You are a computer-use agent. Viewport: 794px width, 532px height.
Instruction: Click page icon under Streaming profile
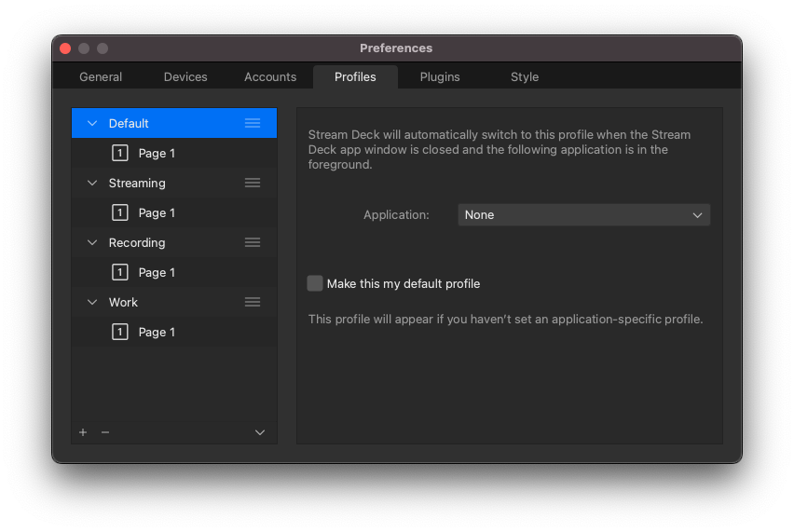120,212
